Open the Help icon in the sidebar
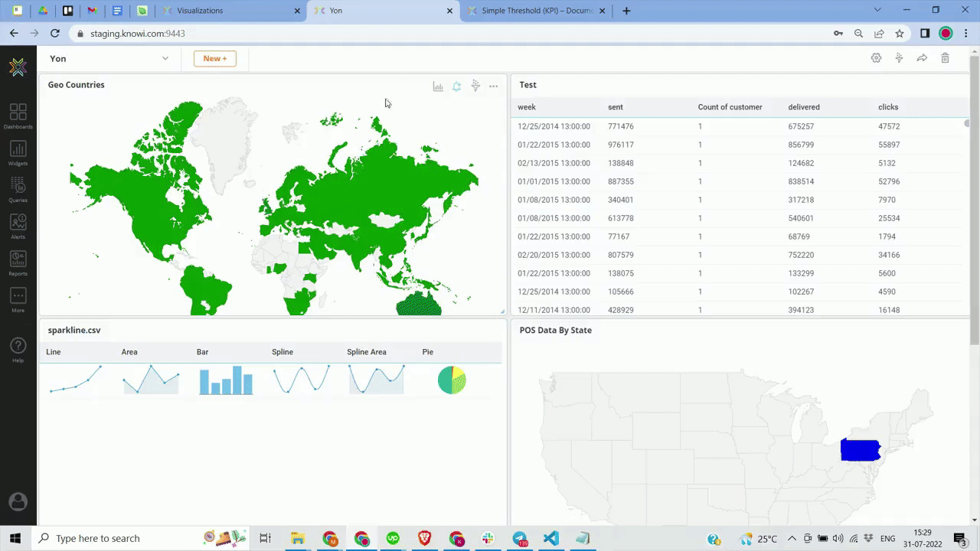 click(18, 347)
